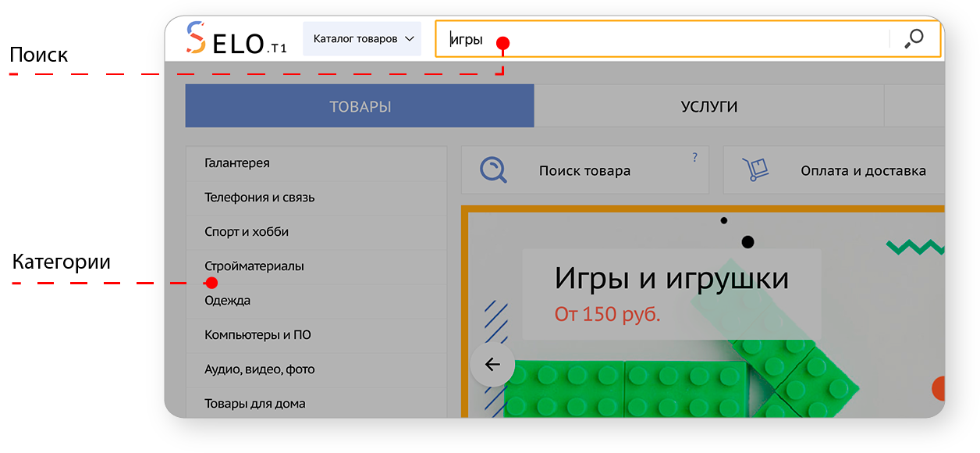Click the magnifier icon on the Поиск товара card
Viewport: 980px width, 453px height.
(492, 169)
